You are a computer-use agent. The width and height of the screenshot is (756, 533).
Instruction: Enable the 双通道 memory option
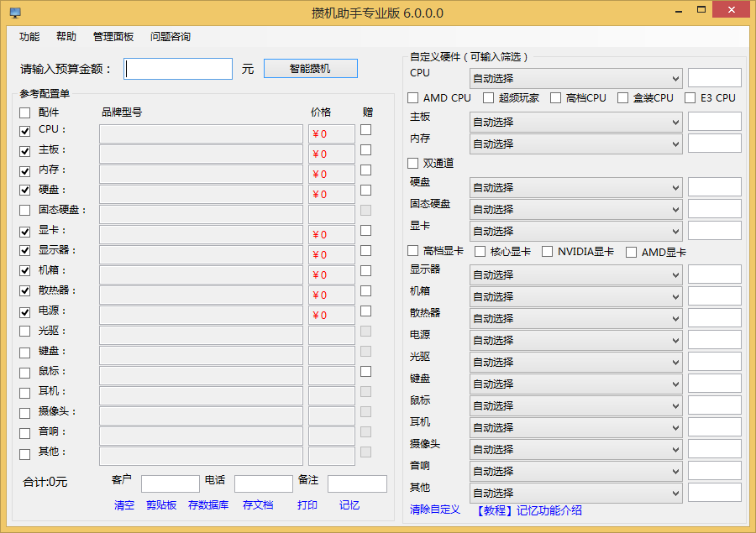tap(413, 164)
